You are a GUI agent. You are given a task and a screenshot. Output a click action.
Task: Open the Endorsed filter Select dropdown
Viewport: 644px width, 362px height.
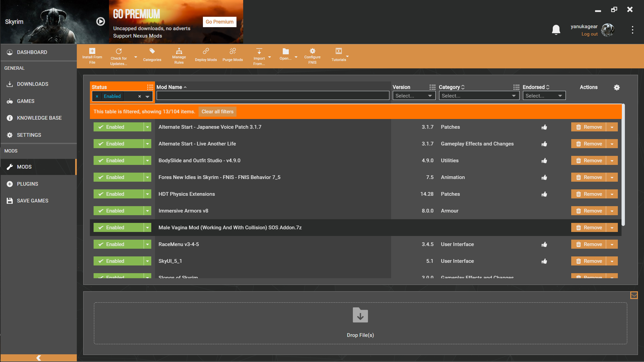pos(544,96)
